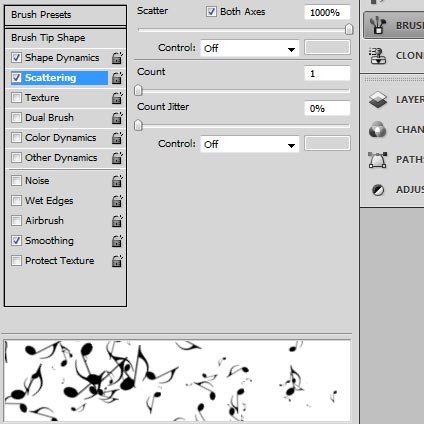424x424 pixels.
Task: Enable the Dual Brush checkbox
Action: click(16, 118)
